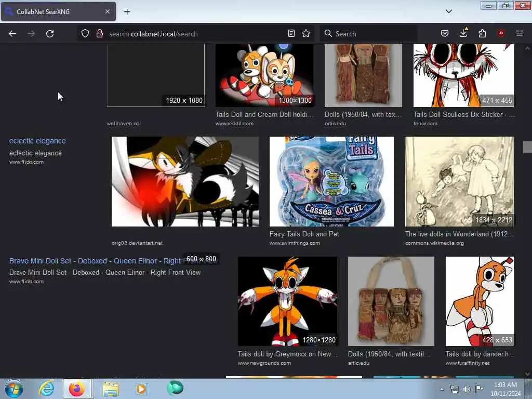532x399 pixels.
Task: Click www.furaffinity.net source text
Action: [x=468, y=363]
